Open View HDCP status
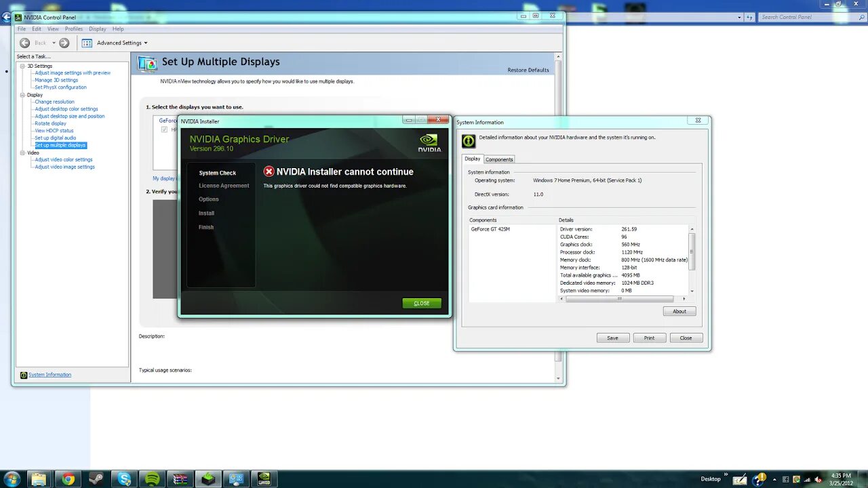Screen dimensions: 868x488 tap(54, 130)
